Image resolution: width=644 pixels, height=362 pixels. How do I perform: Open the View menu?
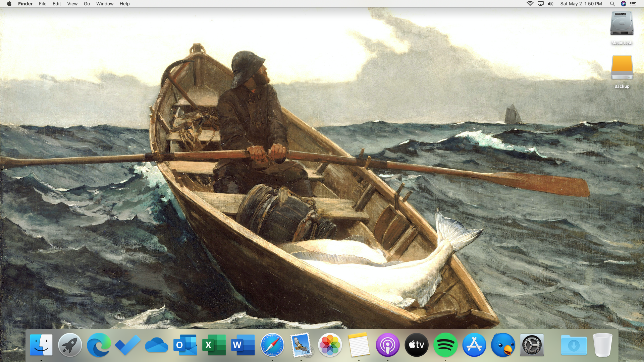(72, 4)
